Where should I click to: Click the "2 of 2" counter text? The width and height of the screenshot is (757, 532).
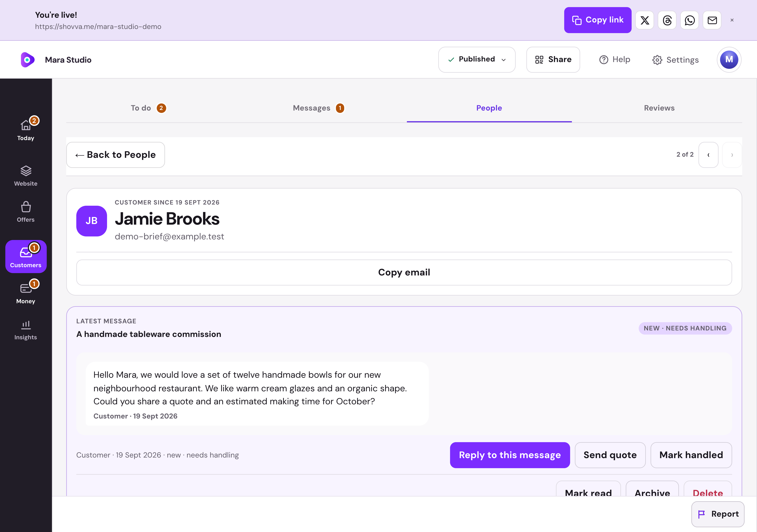point(685,155)
